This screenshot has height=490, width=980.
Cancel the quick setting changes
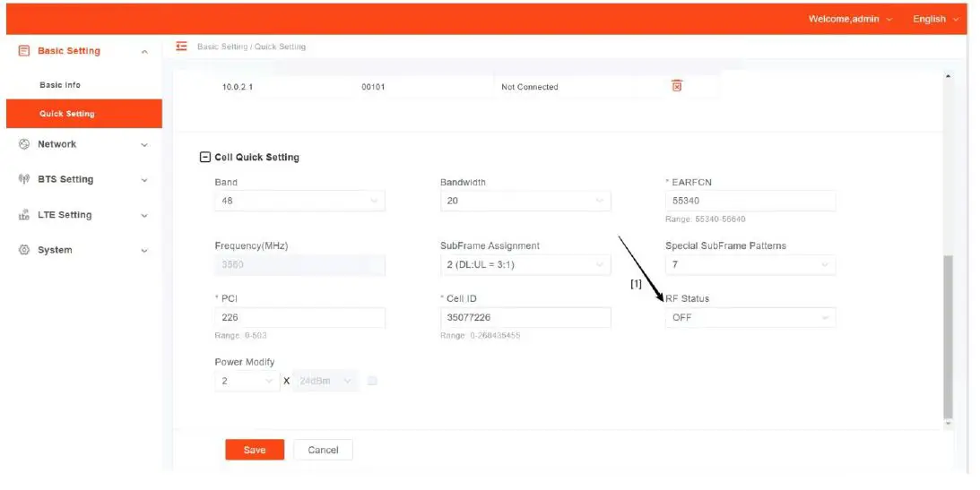point(323,450)
